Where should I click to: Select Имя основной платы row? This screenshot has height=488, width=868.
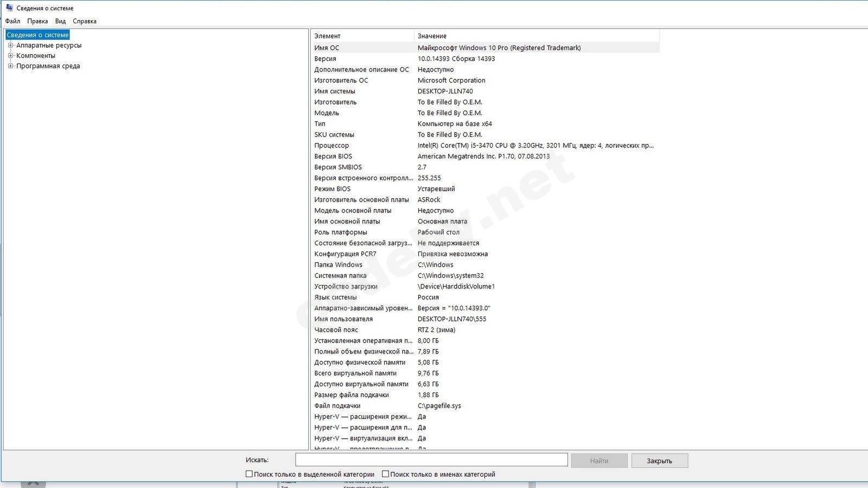pos(486,221)
